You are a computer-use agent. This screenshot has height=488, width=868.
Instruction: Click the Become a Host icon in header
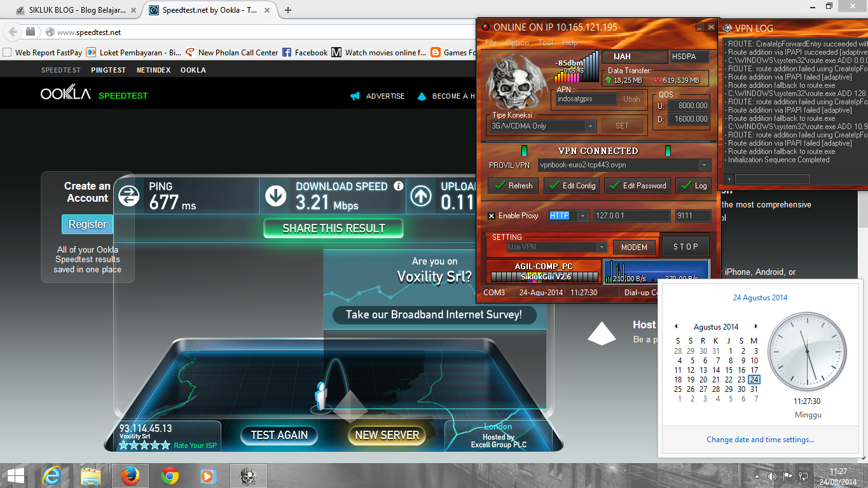pos(422,96)
